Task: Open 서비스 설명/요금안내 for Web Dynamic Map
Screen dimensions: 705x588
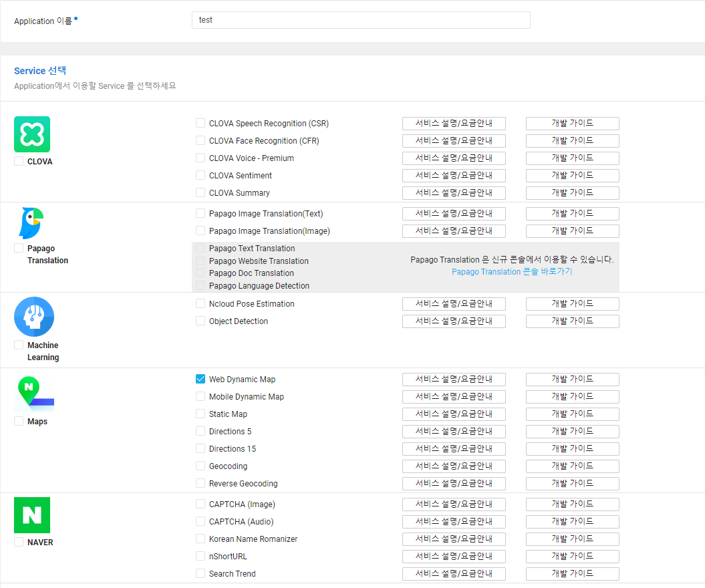Action: (454, 379)
